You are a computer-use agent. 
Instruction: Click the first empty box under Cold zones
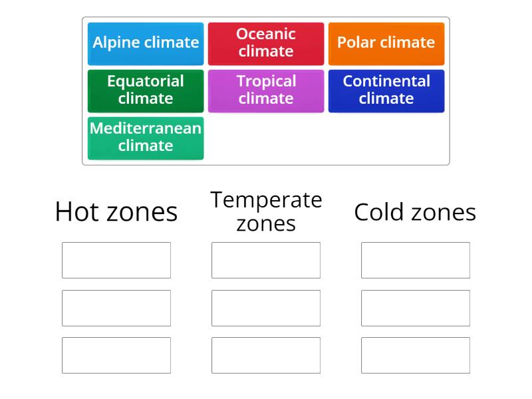tap(415, 260)
